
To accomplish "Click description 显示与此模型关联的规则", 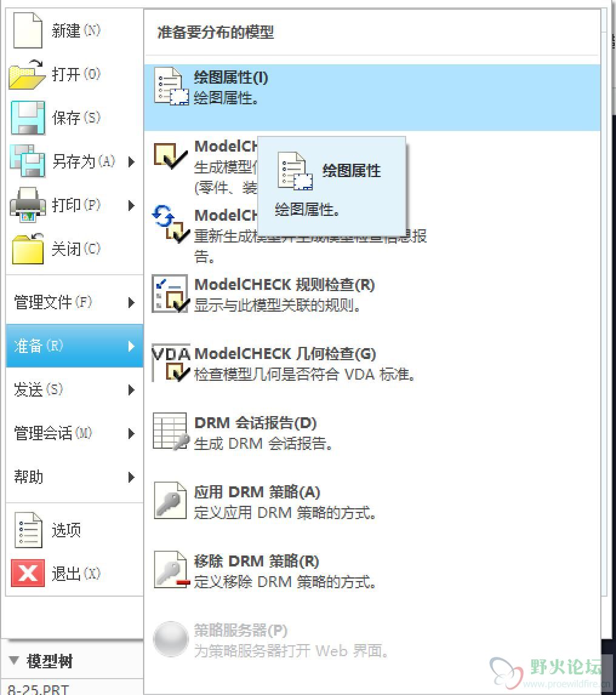I will [x=278, y=306].
